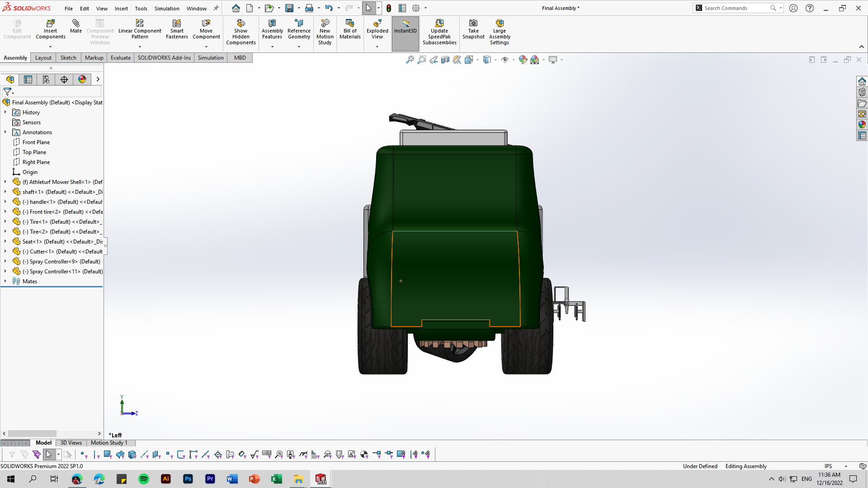Select Front Plane in feature tree

coord(36,142)
